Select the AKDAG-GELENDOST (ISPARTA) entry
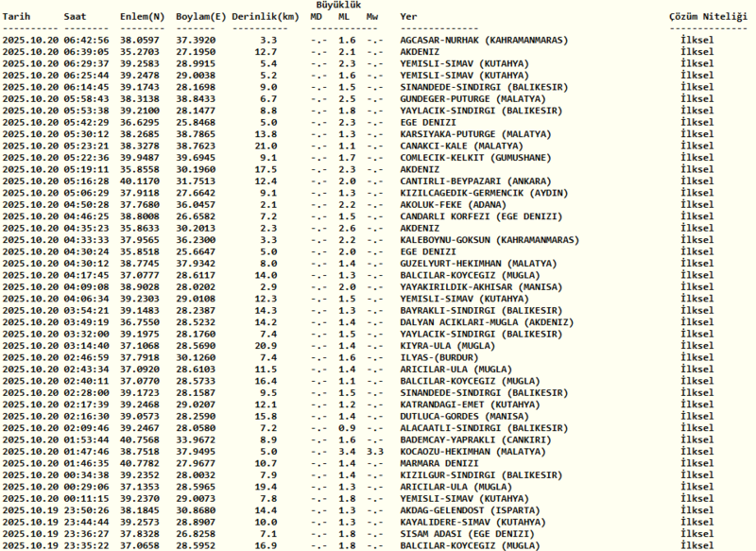Screen dimensions: 756x551 (x=470, y=507)
